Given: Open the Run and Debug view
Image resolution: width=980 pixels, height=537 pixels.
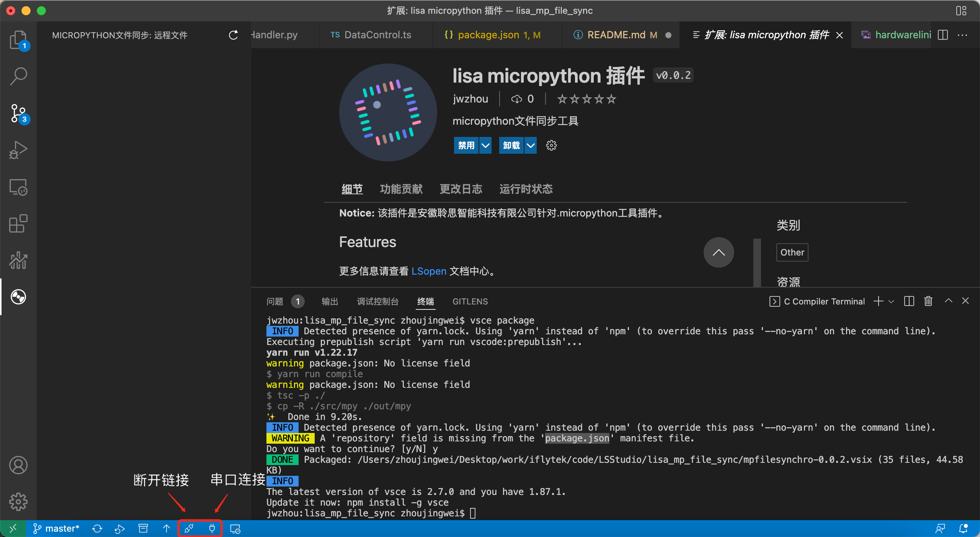Looking at the screenshot, I should (18, 150).
